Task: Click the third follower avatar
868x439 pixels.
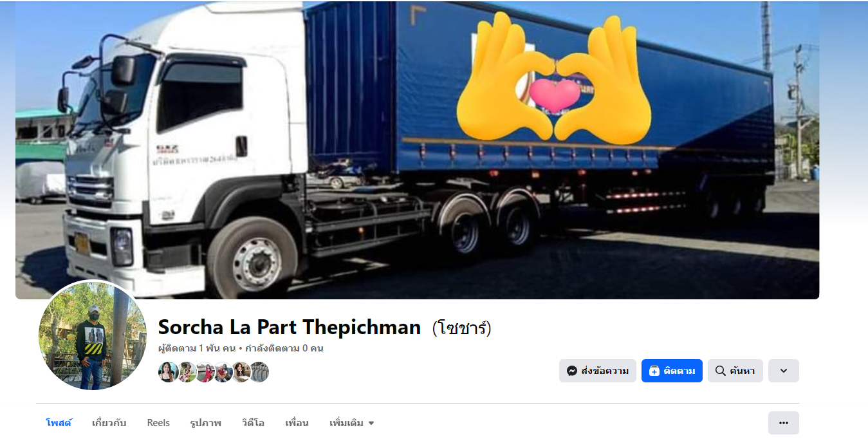Action: click(205, 372)
